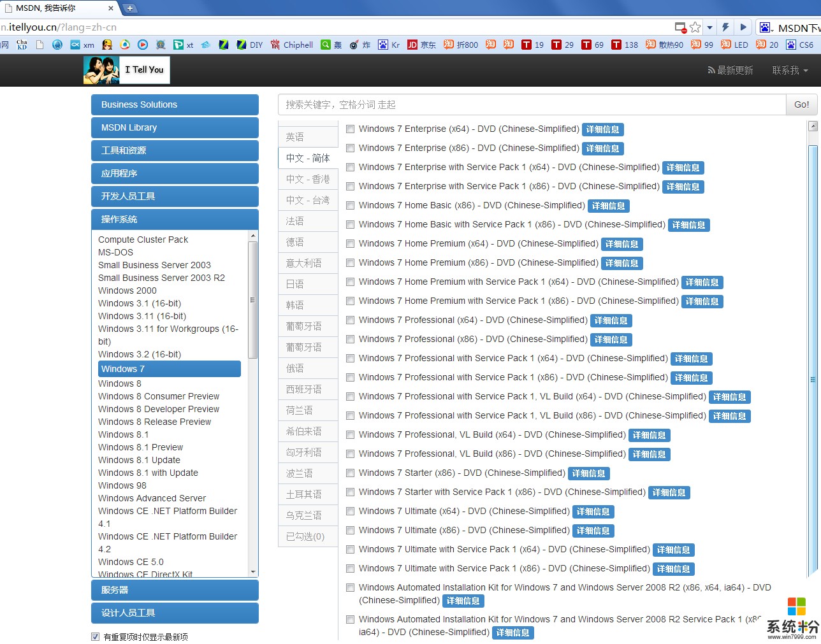Open the 联系我 dropdown menu
The width and height of the screenshot is (821, 644).
pyautogui.click(x=790, y=70)
